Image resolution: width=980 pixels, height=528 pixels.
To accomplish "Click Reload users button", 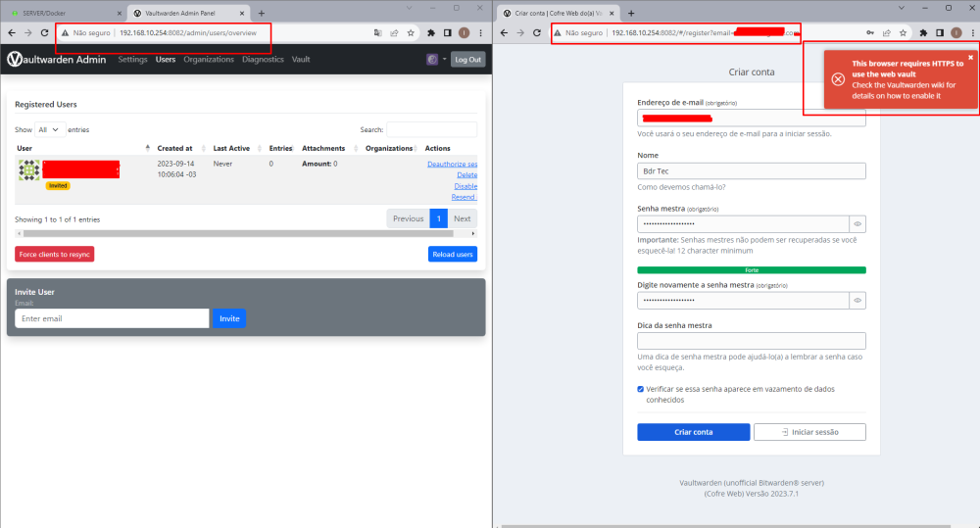I will coord(453,255).
